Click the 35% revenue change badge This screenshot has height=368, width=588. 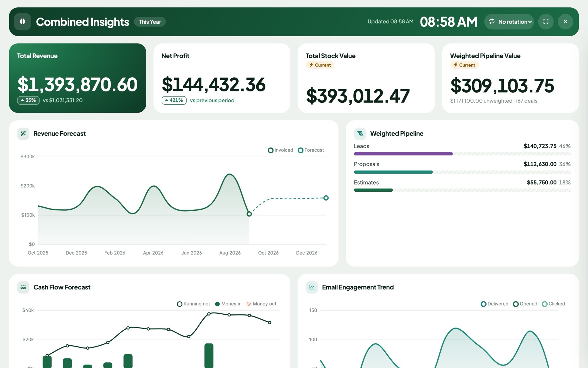point(28,100)
